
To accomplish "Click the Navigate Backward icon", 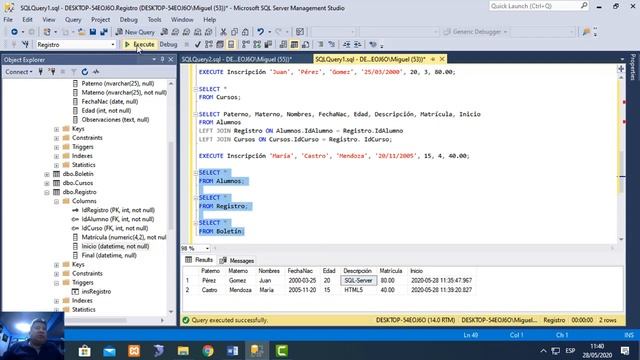I will (x=14, y=32).
